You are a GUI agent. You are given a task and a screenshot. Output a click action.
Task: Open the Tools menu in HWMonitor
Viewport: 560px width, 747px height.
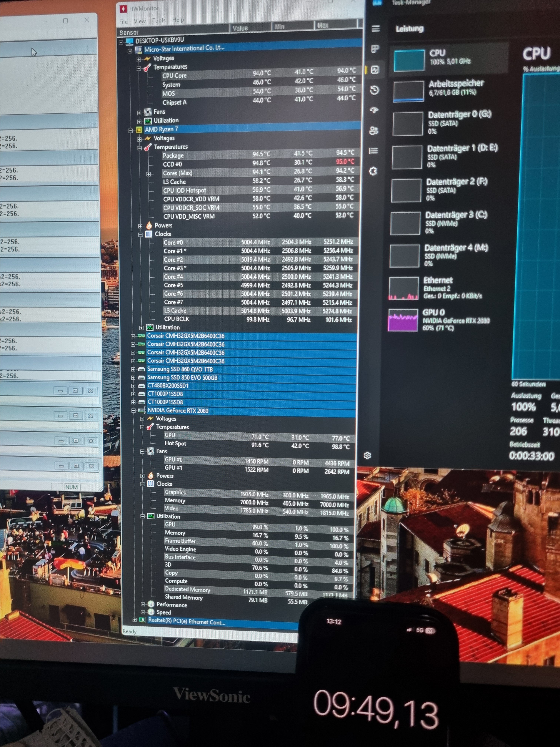tap(159, 21)
